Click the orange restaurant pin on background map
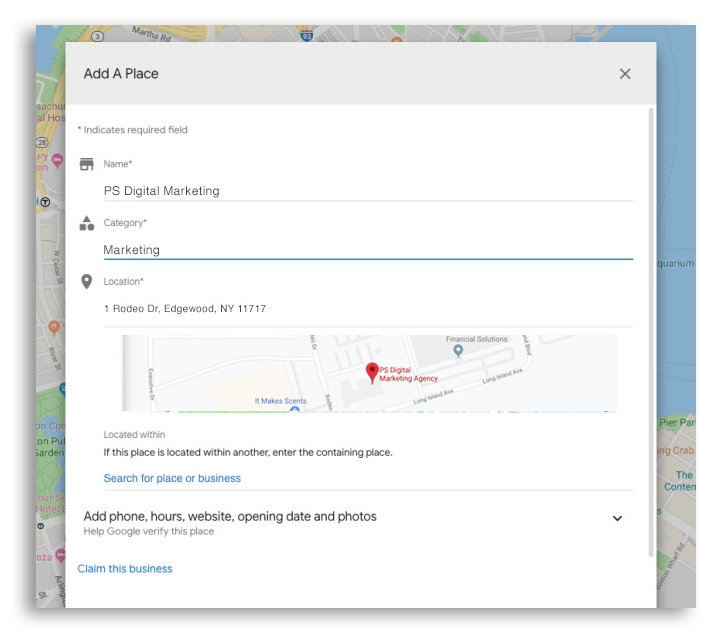The image size is (717, 638). pos(54,327)
